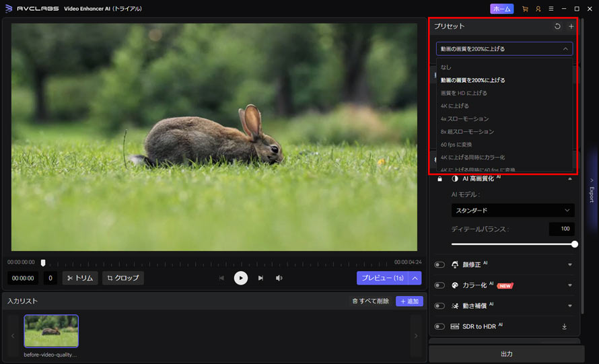Go to next frame

coord(260,278)
